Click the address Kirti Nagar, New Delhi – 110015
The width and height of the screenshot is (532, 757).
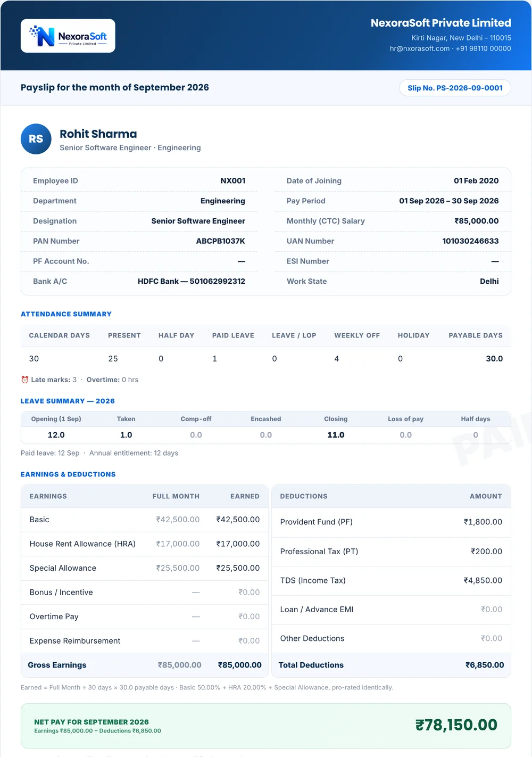[x=461, y=38]
